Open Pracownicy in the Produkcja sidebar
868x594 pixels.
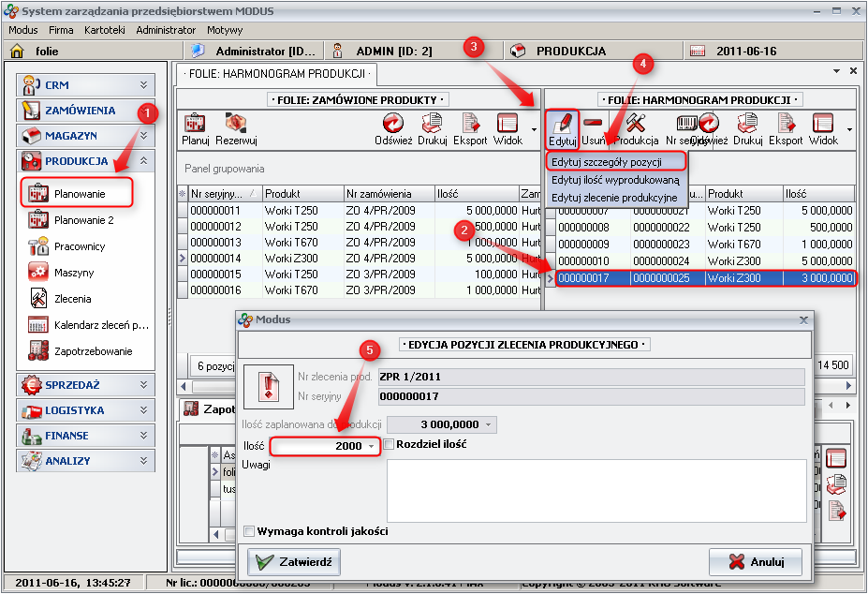80,246
